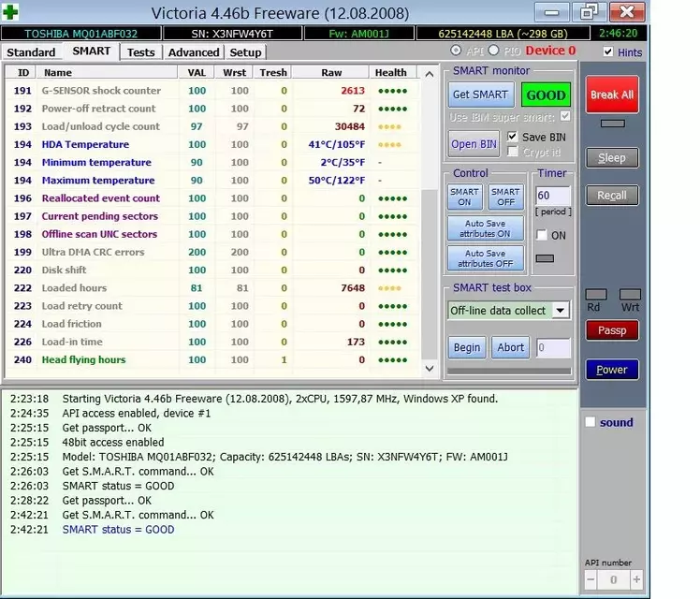Screen dimensions: 700x599
Task: Click yellow health dots of Loaded hours
Action: click(x=389, y=288)
